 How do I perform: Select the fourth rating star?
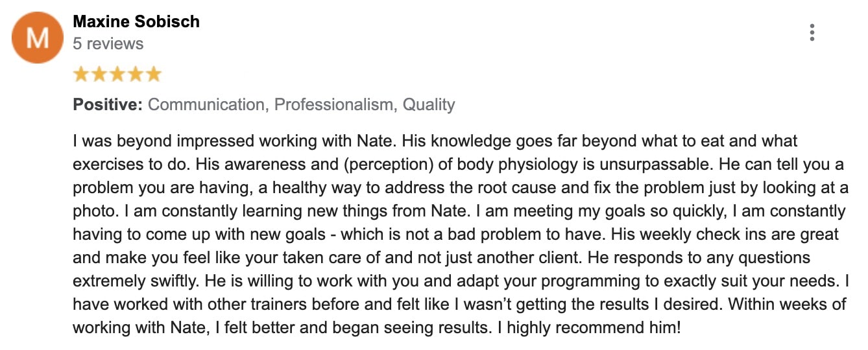pos(135,74)
